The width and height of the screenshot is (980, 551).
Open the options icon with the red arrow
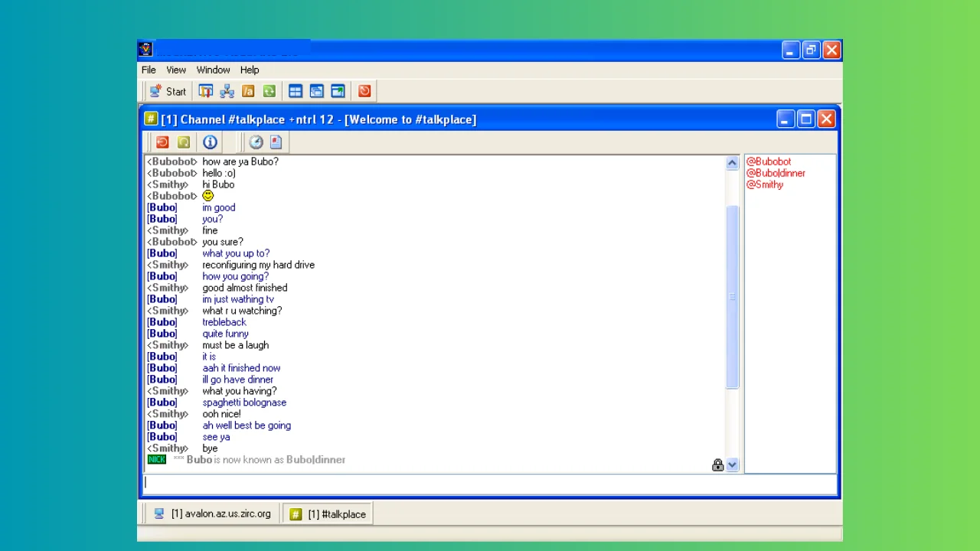pos(206,91)
